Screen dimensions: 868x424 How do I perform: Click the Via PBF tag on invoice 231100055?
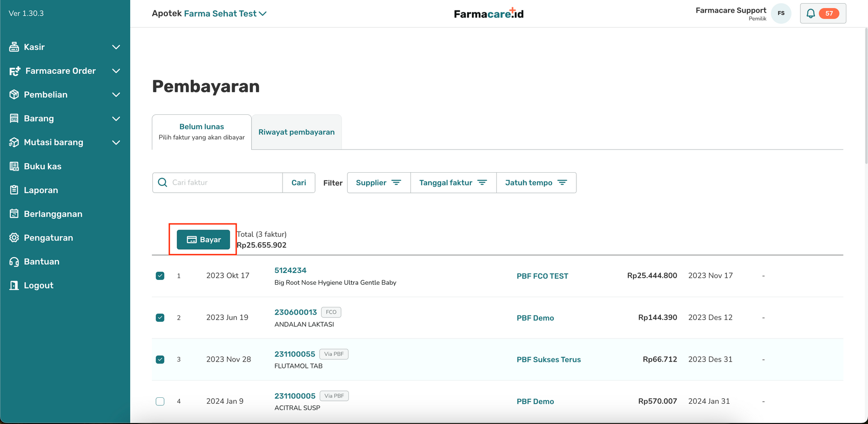click(x=334, y=354)
